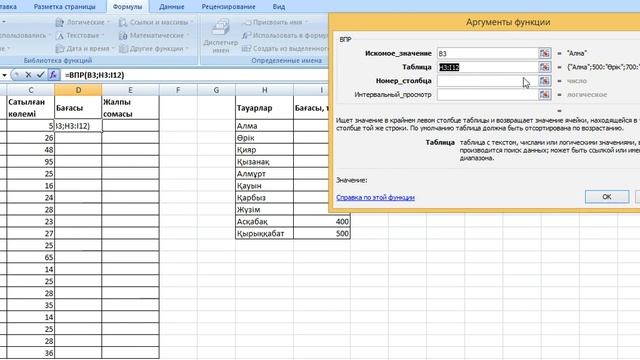
Task: Select column D header
Action: point(78,90)
